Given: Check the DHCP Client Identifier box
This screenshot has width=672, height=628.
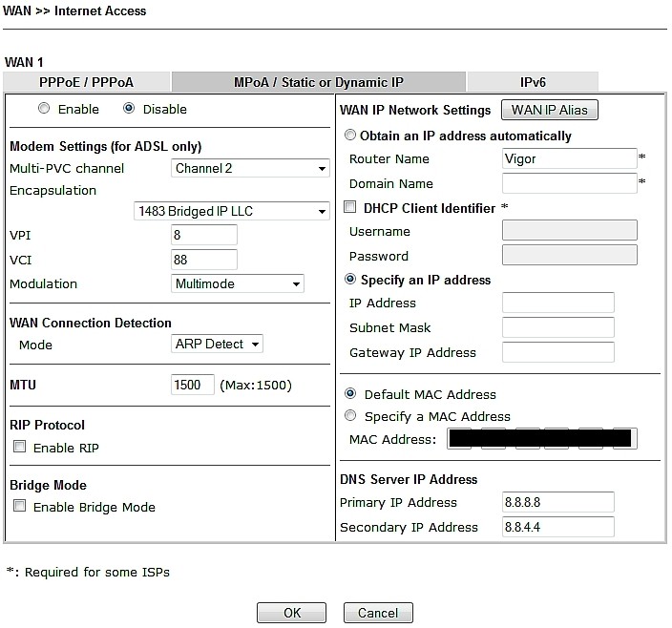Looking at the screenshot, I should click(350, 207).
